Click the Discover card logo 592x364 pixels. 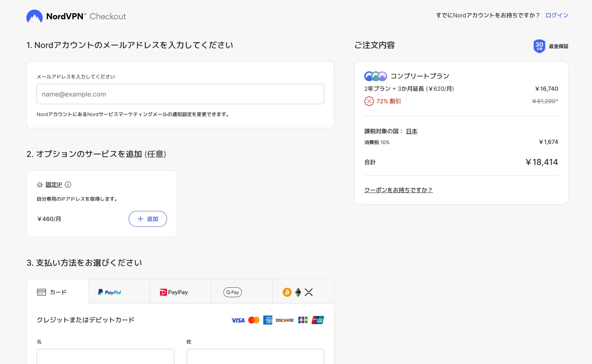[x=285, y=321]
